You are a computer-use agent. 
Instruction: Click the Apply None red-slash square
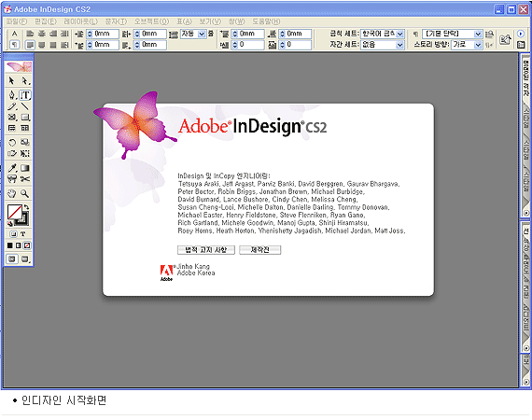(x=27, y=245)
